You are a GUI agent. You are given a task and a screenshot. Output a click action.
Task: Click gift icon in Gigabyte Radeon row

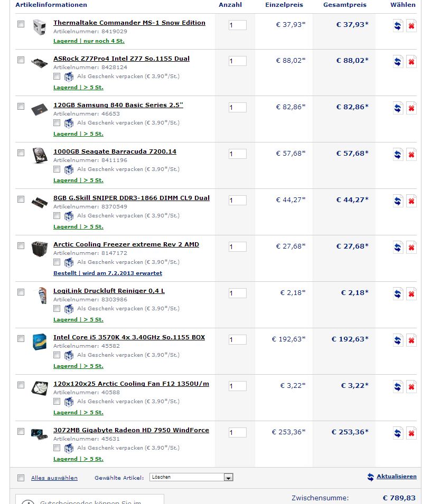click(x=69, y=449)
